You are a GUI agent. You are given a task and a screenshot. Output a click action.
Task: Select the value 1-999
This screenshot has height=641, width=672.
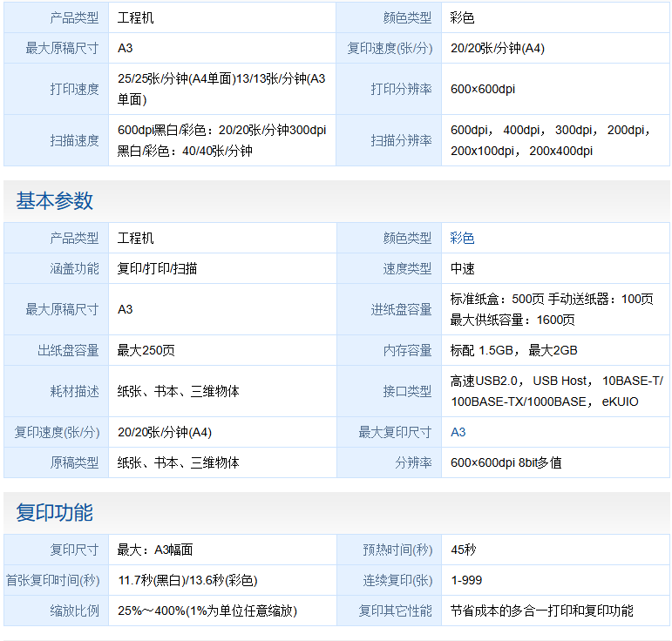tap(466, 581)
